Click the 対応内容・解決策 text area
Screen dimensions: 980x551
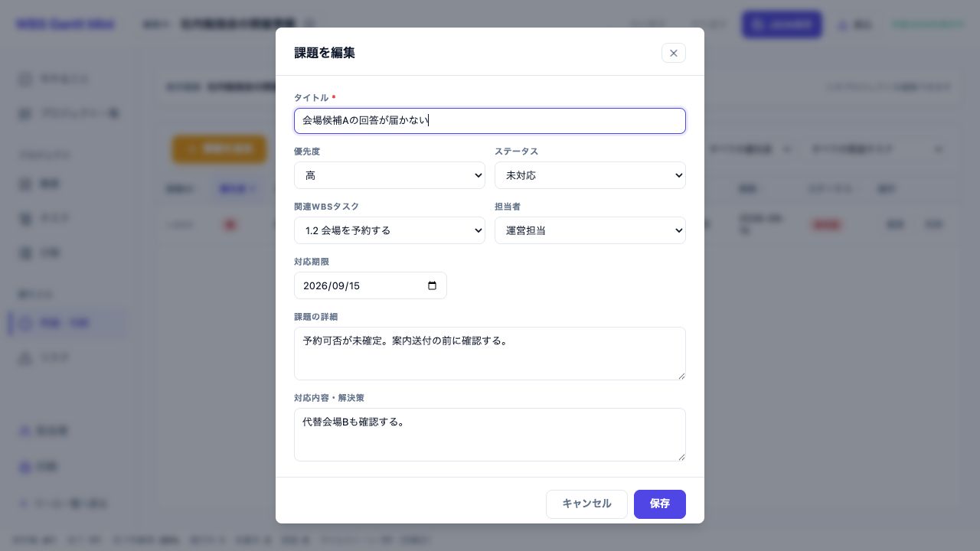click(x=490, y=435)
